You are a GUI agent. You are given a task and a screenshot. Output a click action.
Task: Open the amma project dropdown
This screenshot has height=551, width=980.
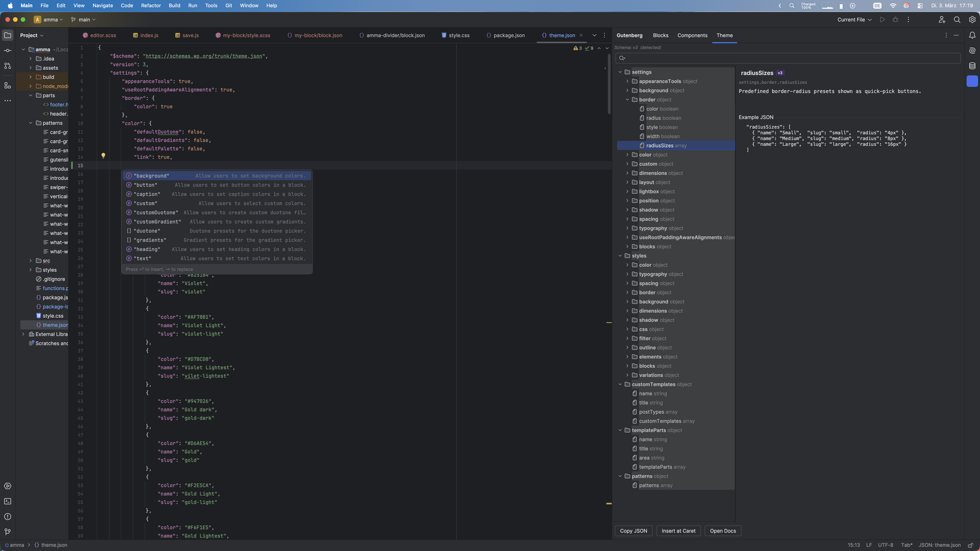[x=48, y=20]
